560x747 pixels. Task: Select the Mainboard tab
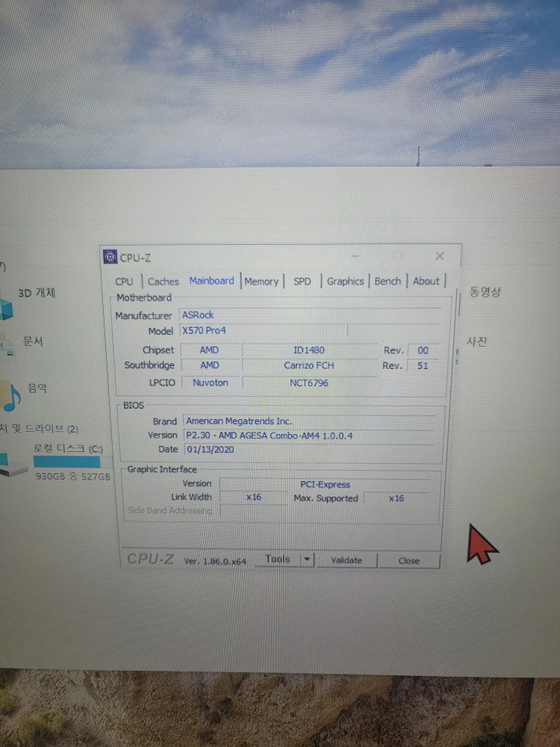211,281
